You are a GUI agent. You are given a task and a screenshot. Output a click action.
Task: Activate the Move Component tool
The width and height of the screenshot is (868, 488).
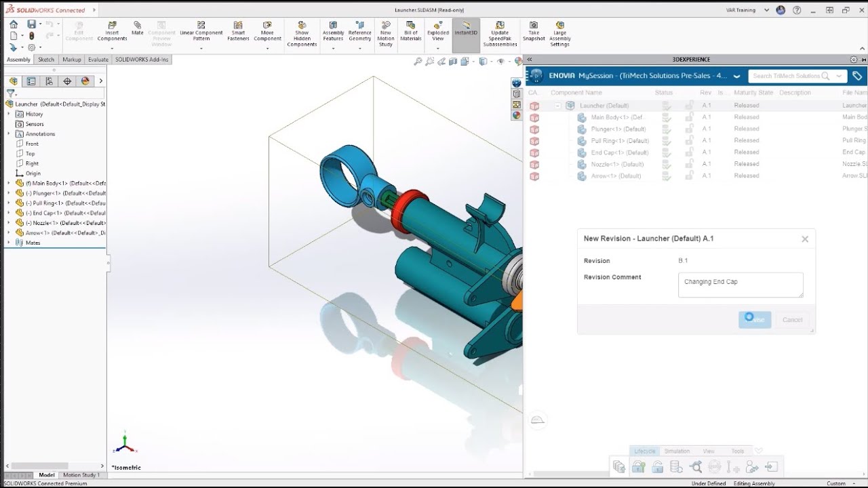click(267, 31)
